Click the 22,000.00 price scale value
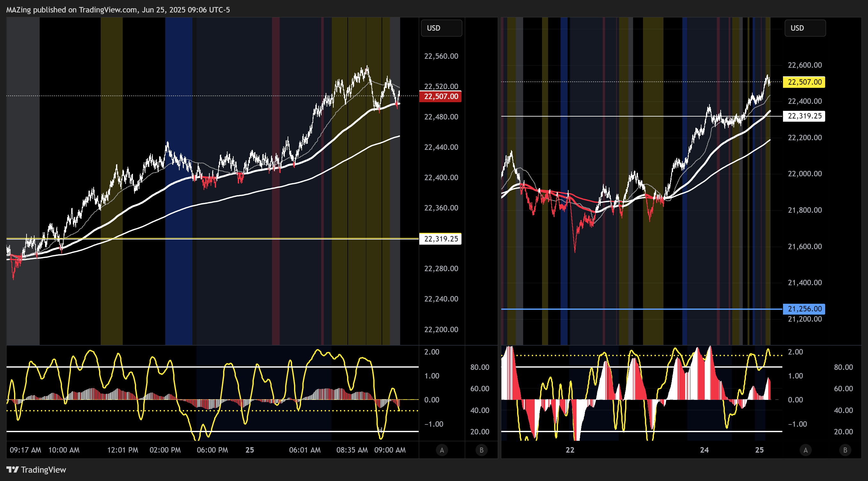Viewport: 868px width, 481px height. point(805,173)
